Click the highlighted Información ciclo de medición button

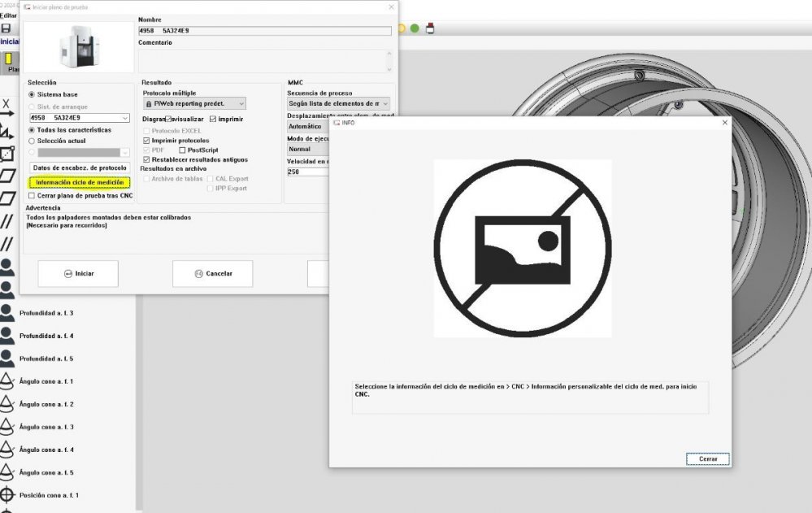click(80, 182)
